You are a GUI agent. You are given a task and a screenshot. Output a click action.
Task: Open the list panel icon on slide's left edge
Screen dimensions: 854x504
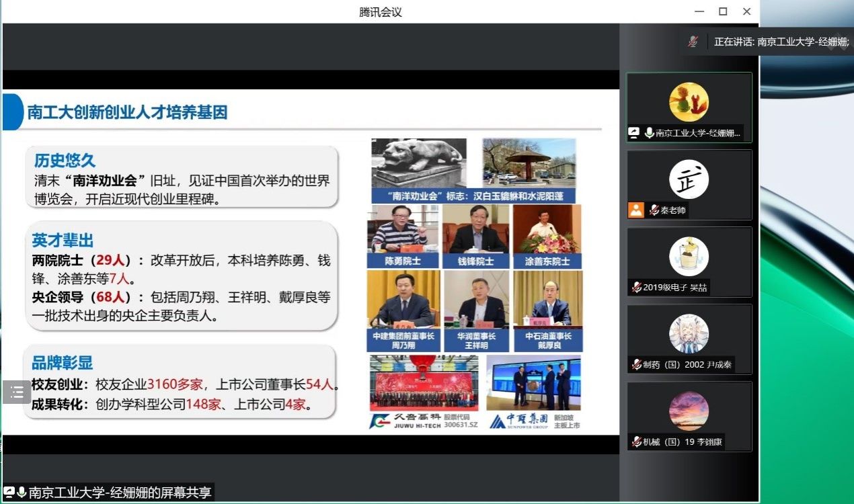coord(16,392)
